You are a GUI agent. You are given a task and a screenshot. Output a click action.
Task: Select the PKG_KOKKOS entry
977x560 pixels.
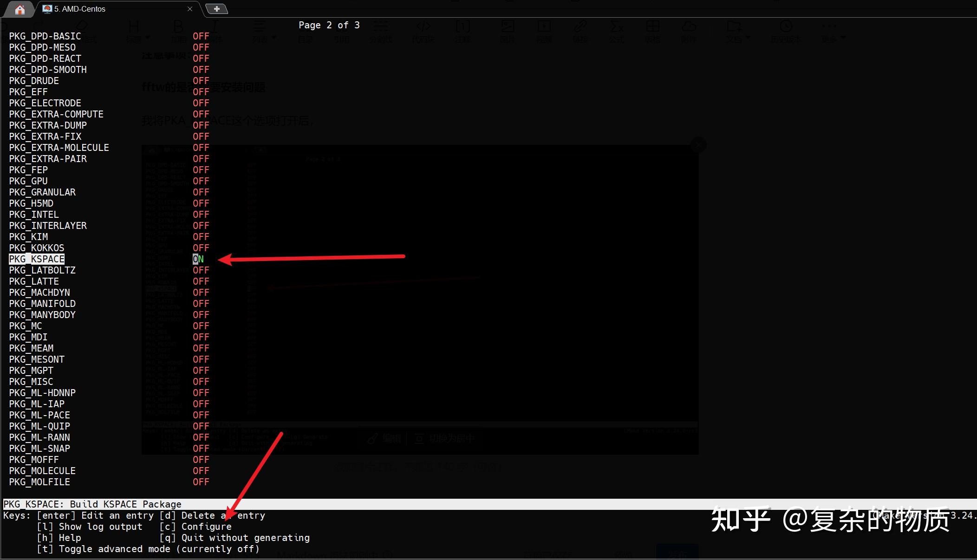(37, 248)
